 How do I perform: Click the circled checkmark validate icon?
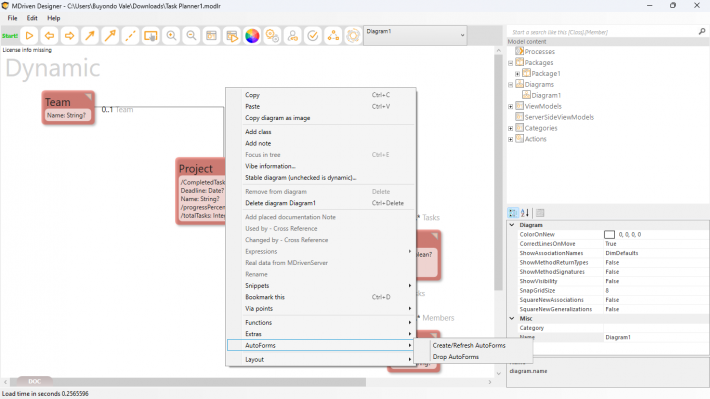[x=312, y=35]
